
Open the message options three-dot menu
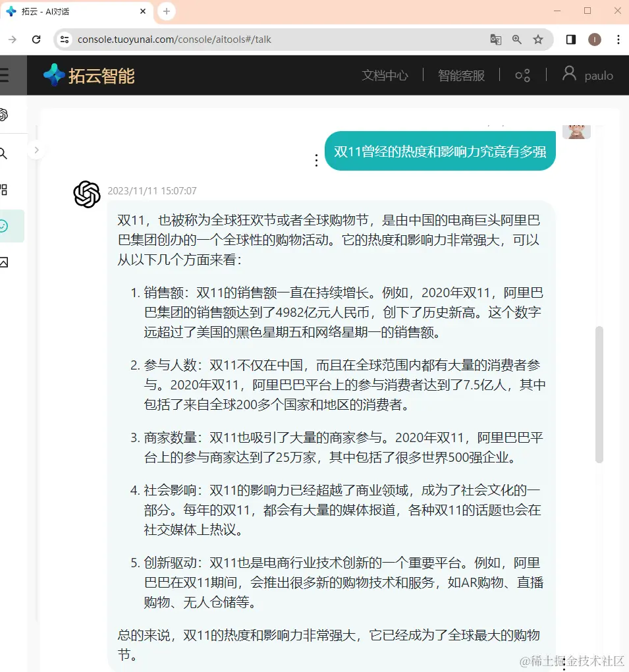pyautogui.click(x=316, y=160)
